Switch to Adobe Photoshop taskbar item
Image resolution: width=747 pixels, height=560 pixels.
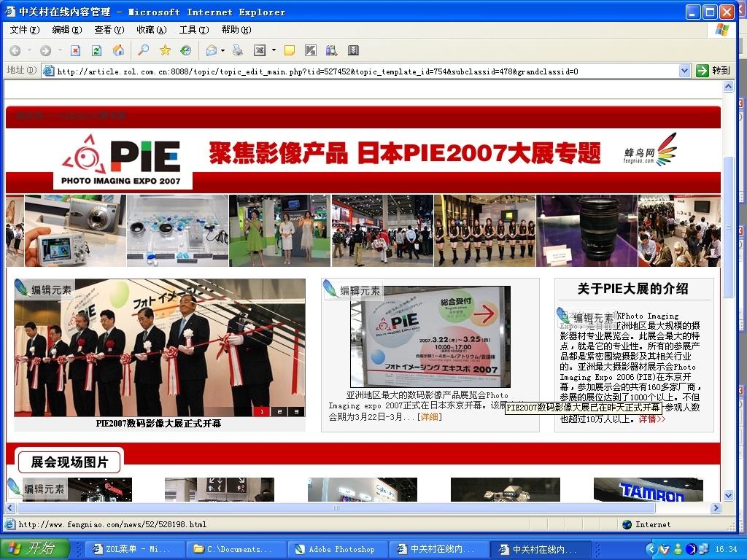(x=339, y=549)
